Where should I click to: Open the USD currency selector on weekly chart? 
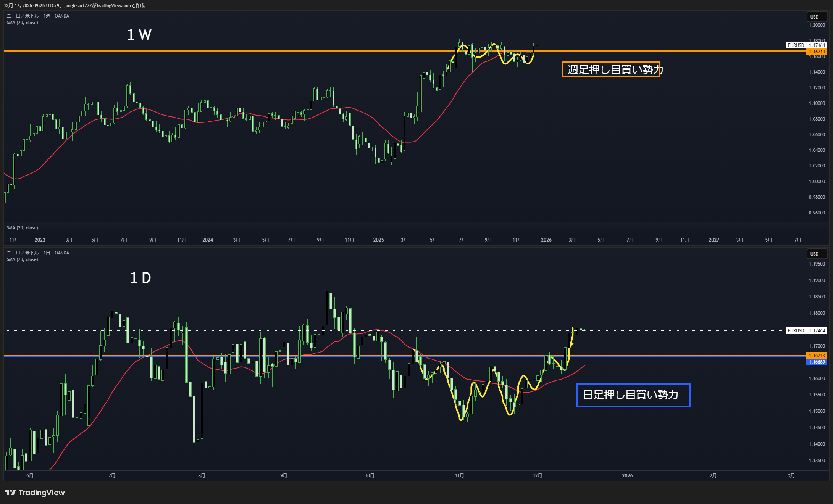pyautogui.click(x=816, y=17)
